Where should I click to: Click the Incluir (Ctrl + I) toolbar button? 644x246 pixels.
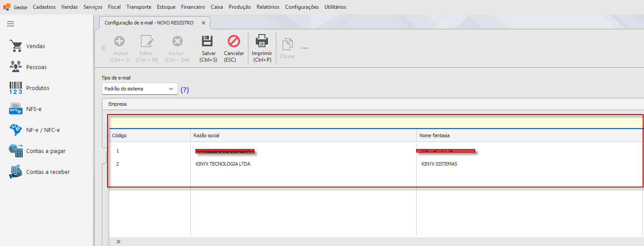(119, 49)
